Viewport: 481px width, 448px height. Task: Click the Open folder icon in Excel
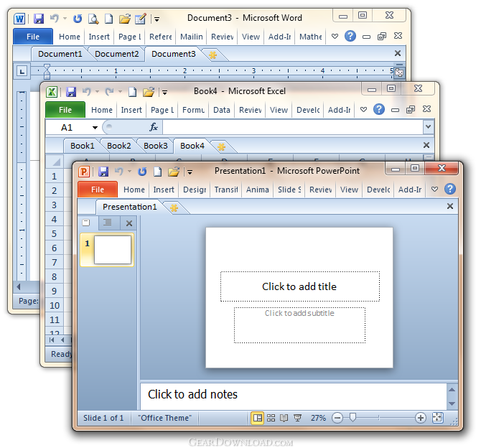(x=149, y=92)
